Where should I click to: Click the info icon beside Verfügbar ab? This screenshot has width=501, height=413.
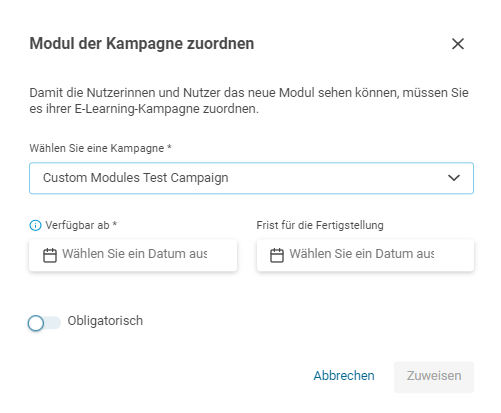point(35,226)
